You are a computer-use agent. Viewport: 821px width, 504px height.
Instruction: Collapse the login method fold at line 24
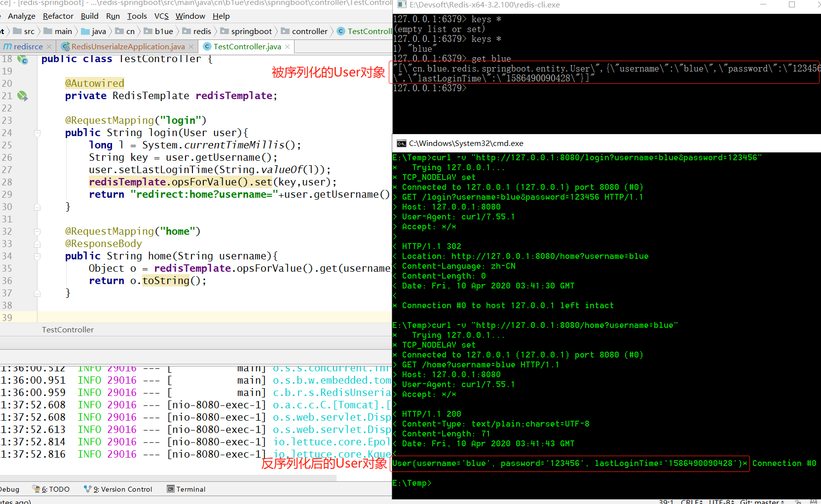click(x=37, y=133)
